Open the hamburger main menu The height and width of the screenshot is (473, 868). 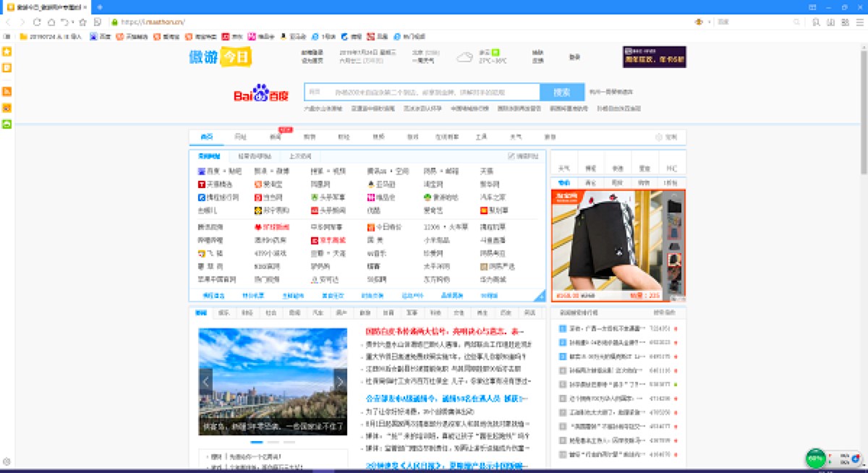(861, 22)
